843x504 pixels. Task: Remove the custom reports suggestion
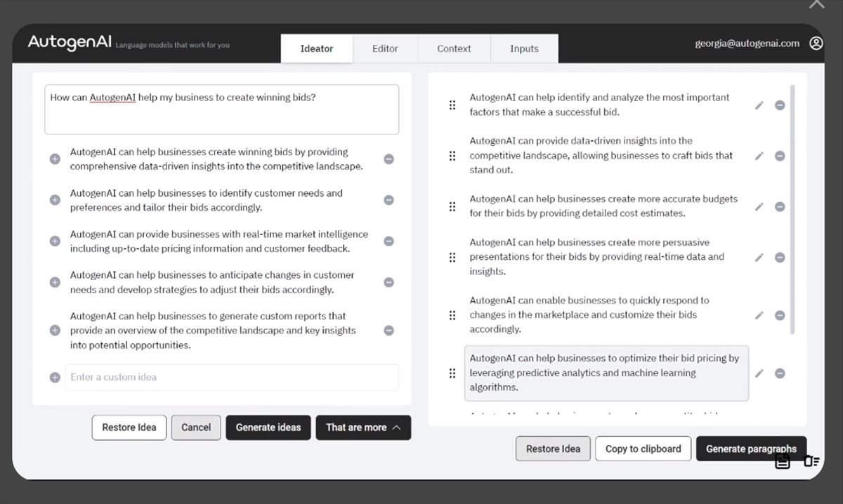pyautogui.click(x=388, y=331)
